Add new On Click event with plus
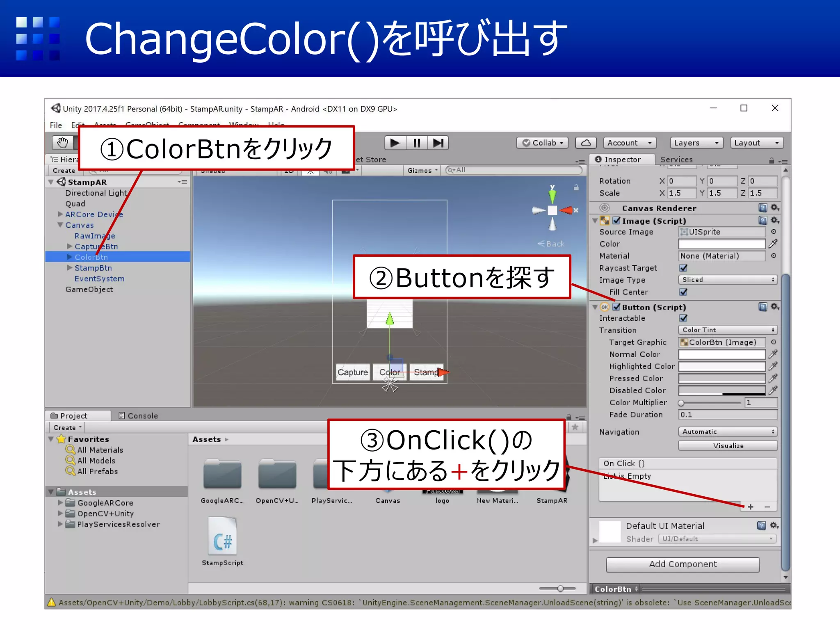Viewport: 840px width, 630px height. tap(751, 507)
